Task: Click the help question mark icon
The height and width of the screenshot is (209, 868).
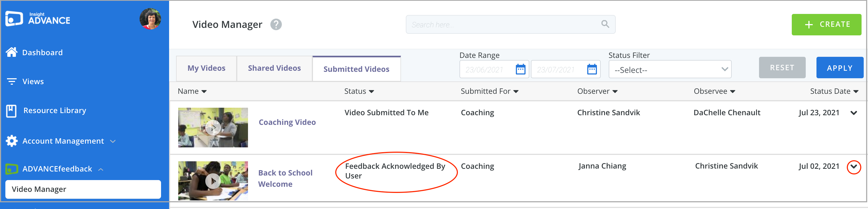Action: (276, 25)
